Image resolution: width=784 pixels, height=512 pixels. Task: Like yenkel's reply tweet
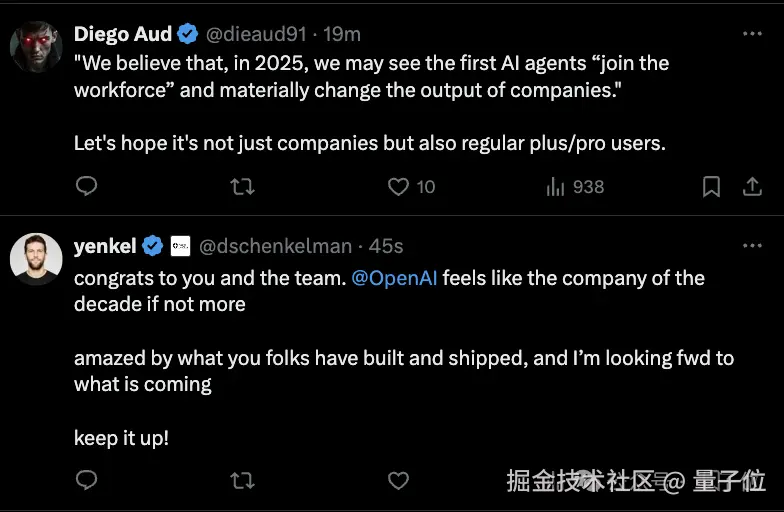399,481
